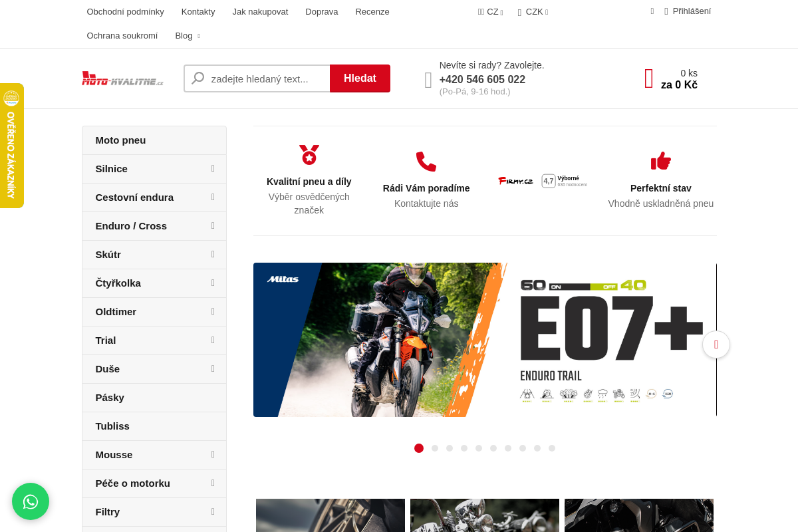Jump to the second carousel dot
The height and width of the screenshot is (532, 798).
coord(435,448)
